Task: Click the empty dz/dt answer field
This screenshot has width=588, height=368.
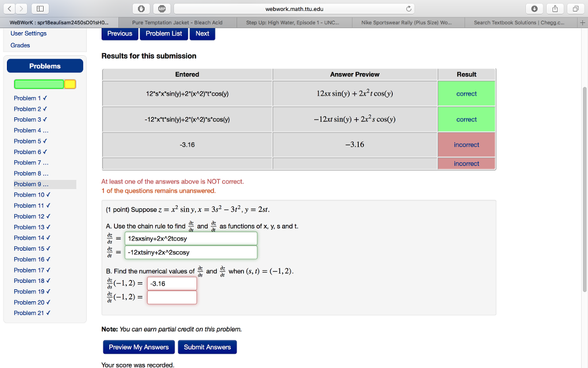Action: pyautogui.click(x=172, y=297)
